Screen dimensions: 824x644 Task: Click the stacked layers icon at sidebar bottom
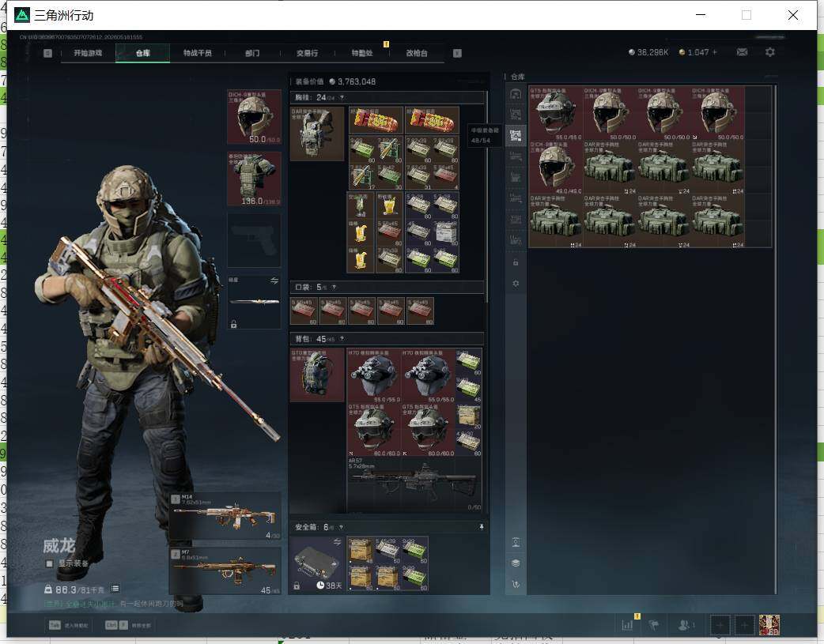[516, 563]
